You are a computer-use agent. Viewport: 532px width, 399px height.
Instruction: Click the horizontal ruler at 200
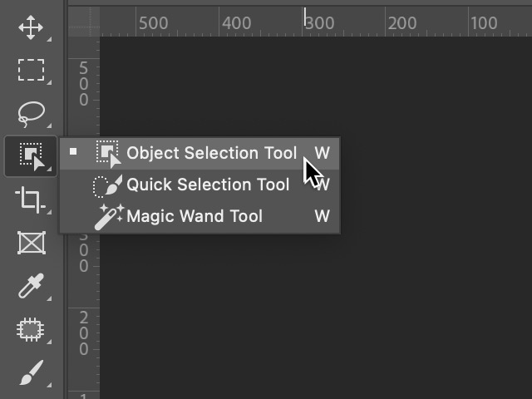pyautogui.click(x=401, y=22)
